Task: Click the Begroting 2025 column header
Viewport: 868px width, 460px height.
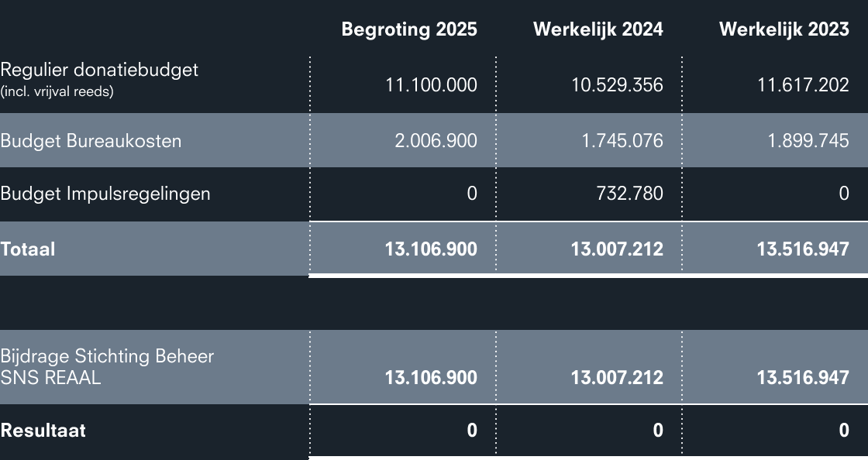Action: pyautogui.click(x=409, y=29)
